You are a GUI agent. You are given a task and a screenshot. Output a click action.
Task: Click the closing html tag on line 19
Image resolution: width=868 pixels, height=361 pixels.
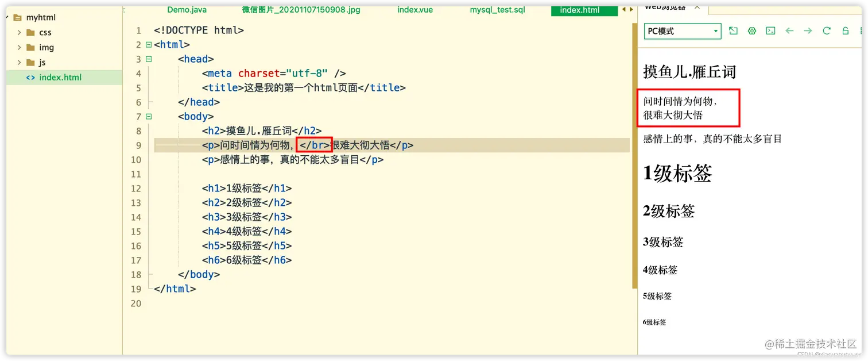[175, 289]
